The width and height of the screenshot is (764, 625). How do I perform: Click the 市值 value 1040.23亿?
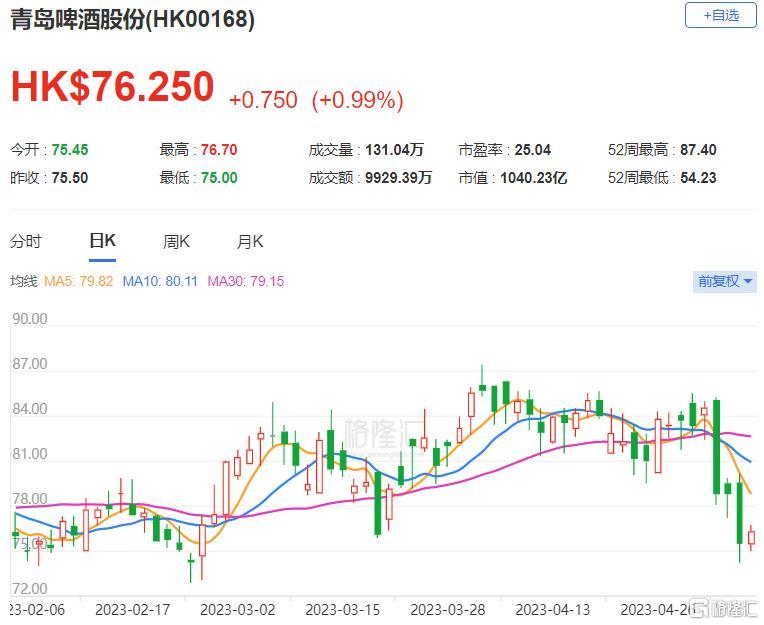pos(534,178)
